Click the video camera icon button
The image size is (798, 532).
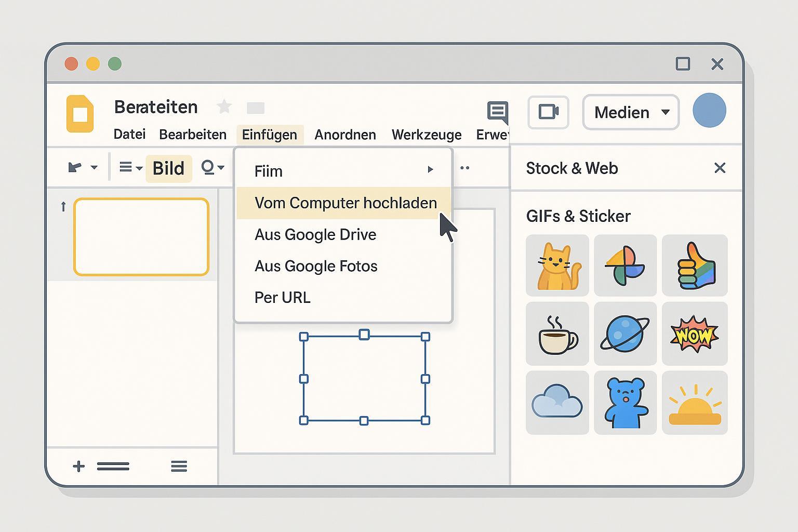[548, 112]
